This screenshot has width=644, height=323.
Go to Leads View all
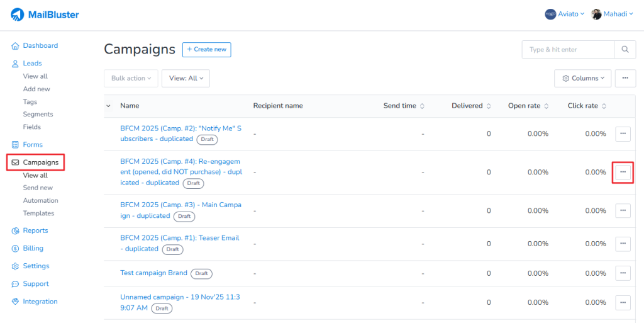point(35,76)
